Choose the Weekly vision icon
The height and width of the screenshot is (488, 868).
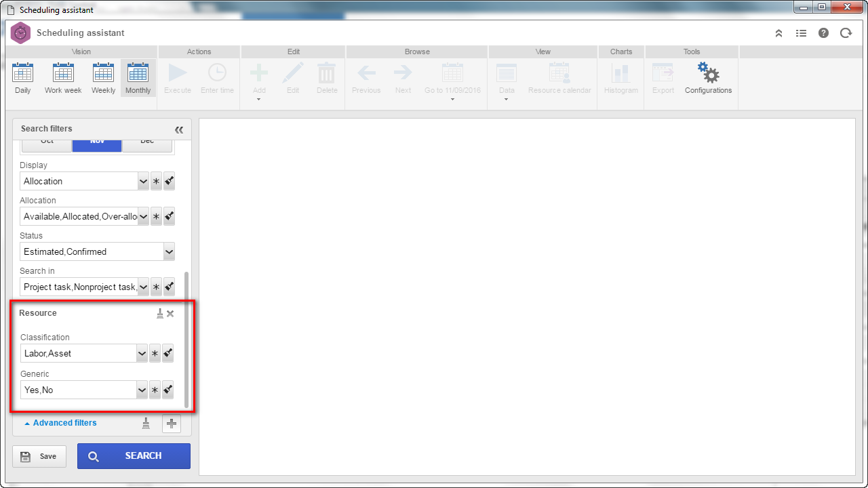click(x=104, y=78)
